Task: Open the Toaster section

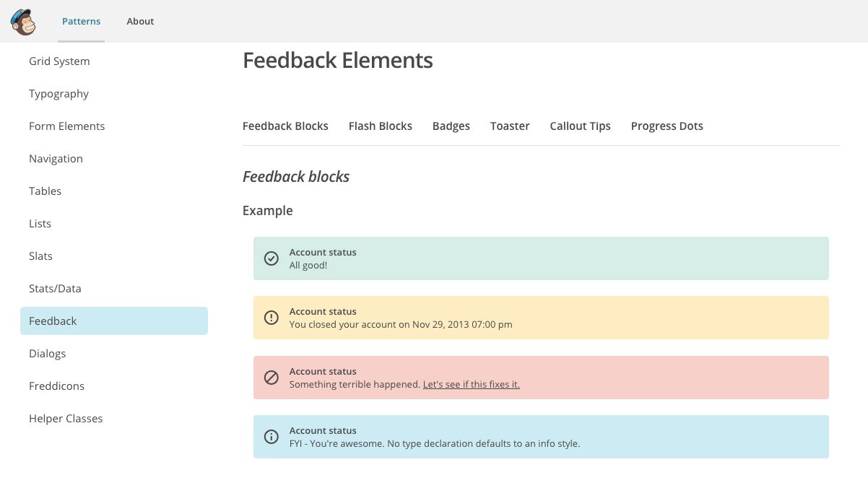Action: tap(510, 126)
